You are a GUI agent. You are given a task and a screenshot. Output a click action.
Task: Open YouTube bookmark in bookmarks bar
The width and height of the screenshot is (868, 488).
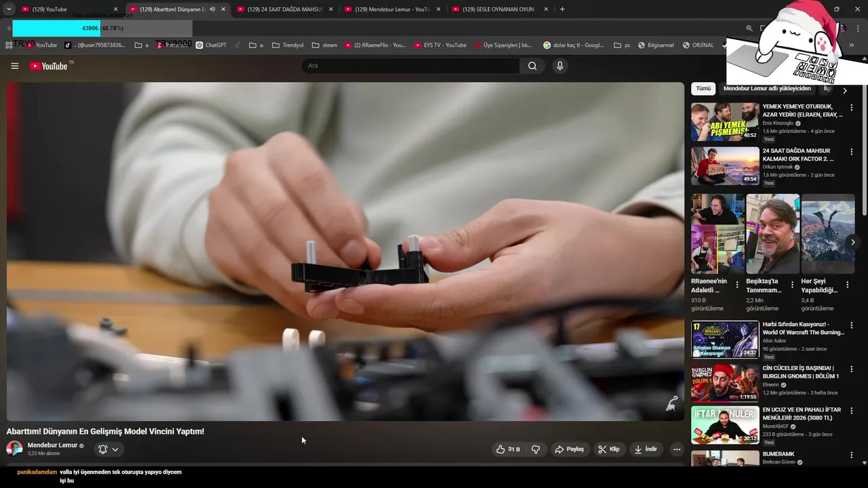[x=42, y=45]
